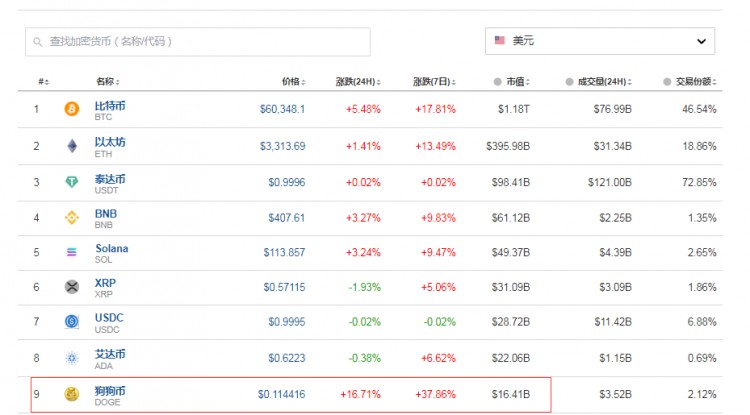Click the USDC logo icon
The width and height of the screenshot is (750, 415).
click(72, 321)
